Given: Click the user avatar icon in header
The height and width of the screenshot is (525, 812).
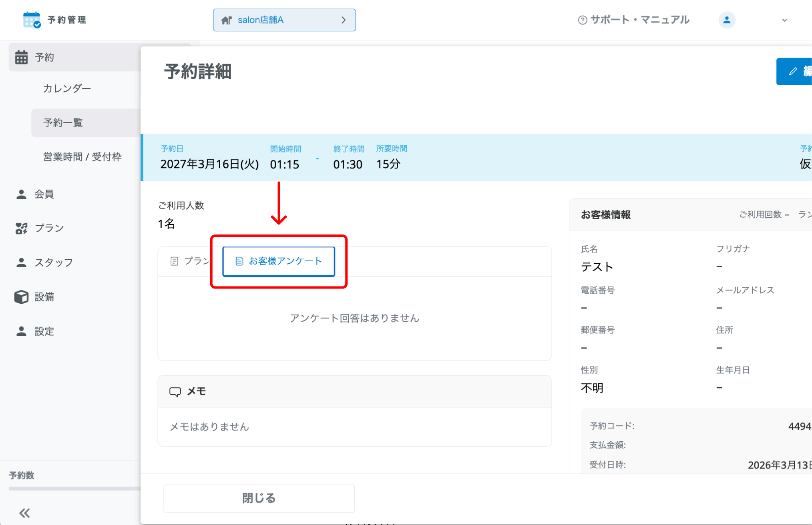Looking at the screenshot, I should pos(727,20).
